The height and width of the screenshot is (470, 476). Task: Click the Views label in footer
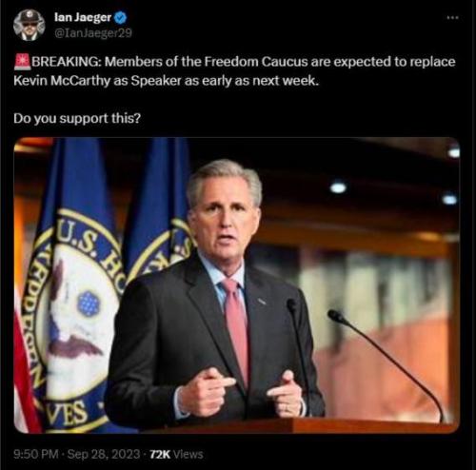point(188,454)
